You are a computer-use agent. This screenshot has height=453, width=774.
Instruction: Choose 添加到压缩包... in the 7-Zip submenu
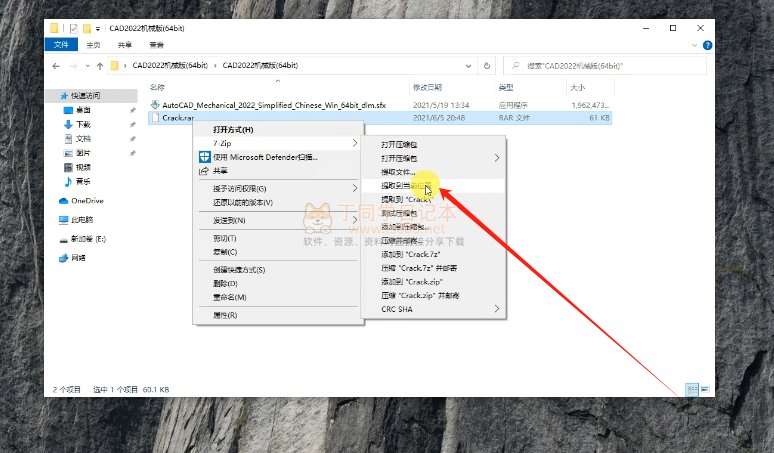click(x=433, y=227)
